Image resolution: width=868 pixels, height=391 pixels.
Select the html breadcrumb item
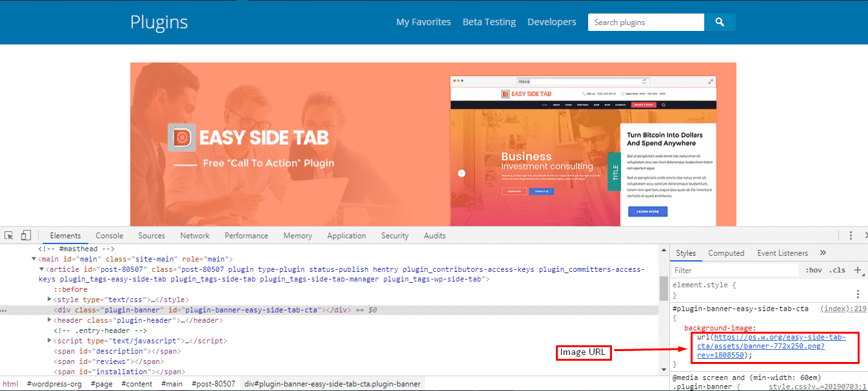pyautogui.click(x=10, y=384)
